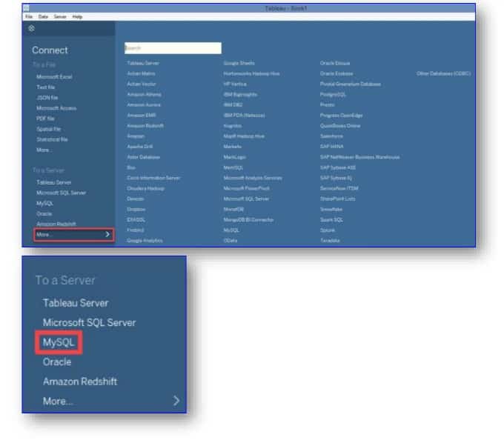Choose Cloudera Hadoop connector
The height and width of the screenshot is (443, 504).
point(145,189)
